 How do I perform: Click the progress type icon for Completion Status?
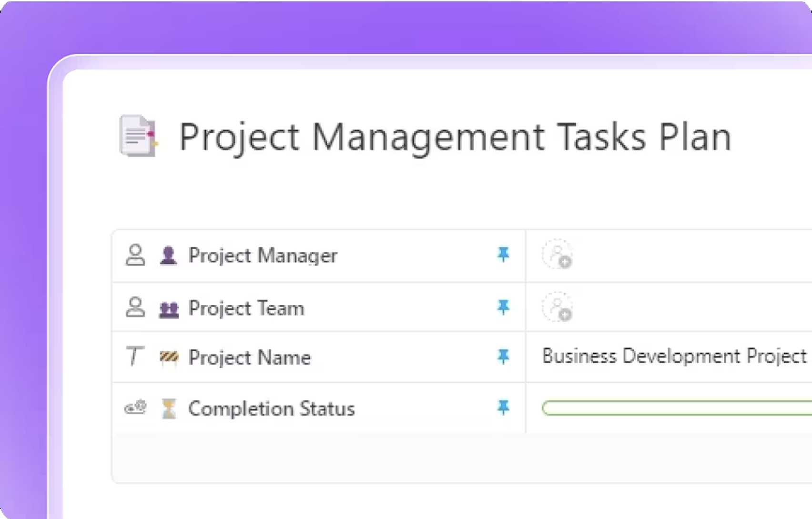(x=135, y=408)
